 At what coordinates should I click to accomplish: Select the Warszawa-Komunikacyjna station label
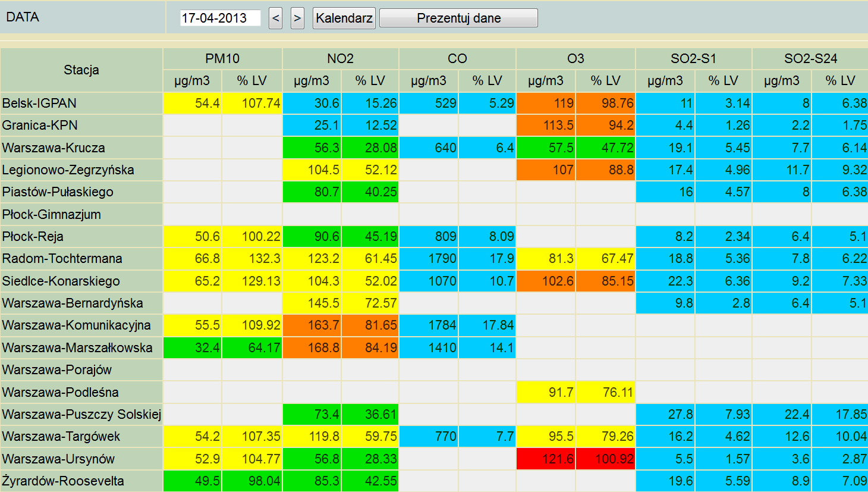81,325
